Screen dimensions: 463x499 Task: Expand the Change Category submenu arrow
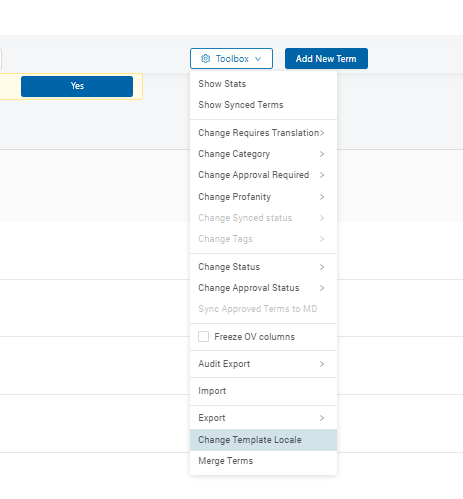coord(322,154)
